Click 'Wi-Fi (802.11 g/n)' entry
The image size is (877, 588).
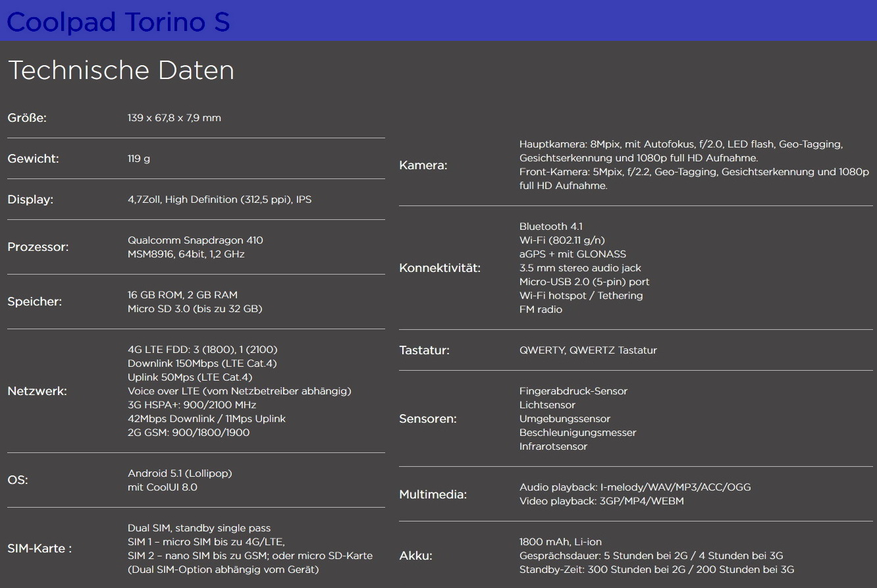click(x=562, y=240)
